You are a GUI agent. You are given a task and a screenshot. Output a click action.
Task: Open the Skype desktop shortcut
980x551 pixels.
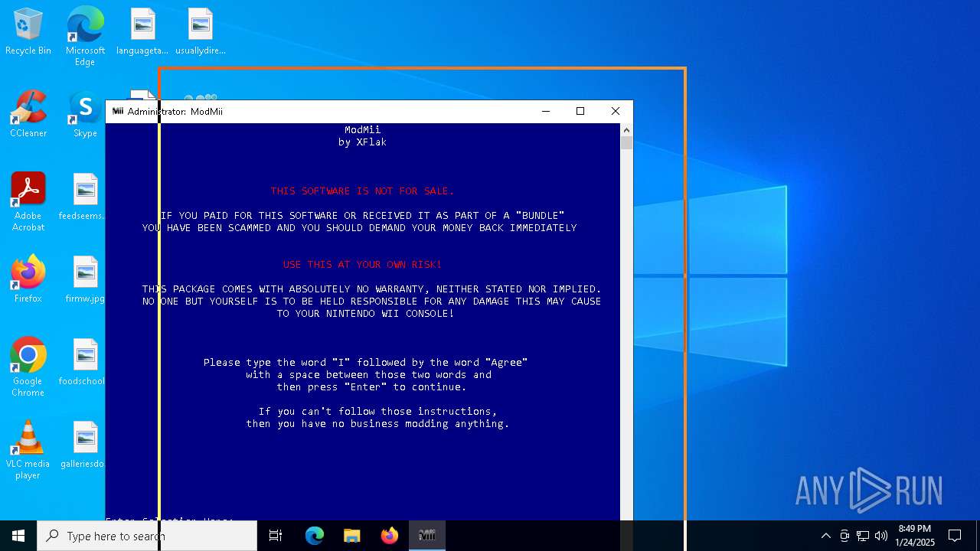coord(85,114)
